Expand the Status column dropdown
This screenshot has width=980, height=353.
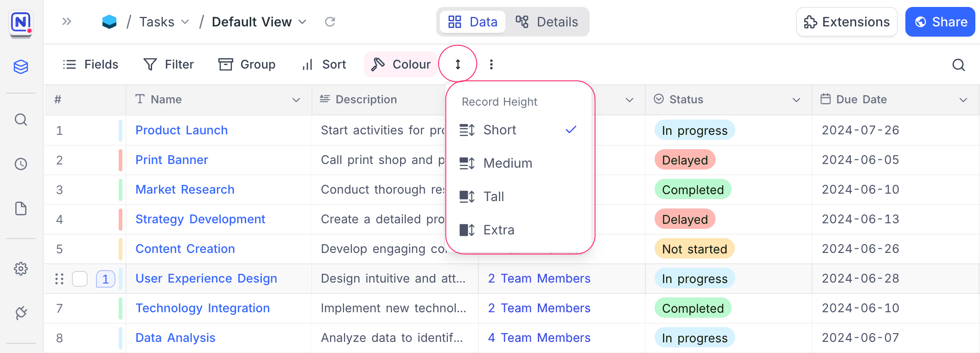point(796,100)
